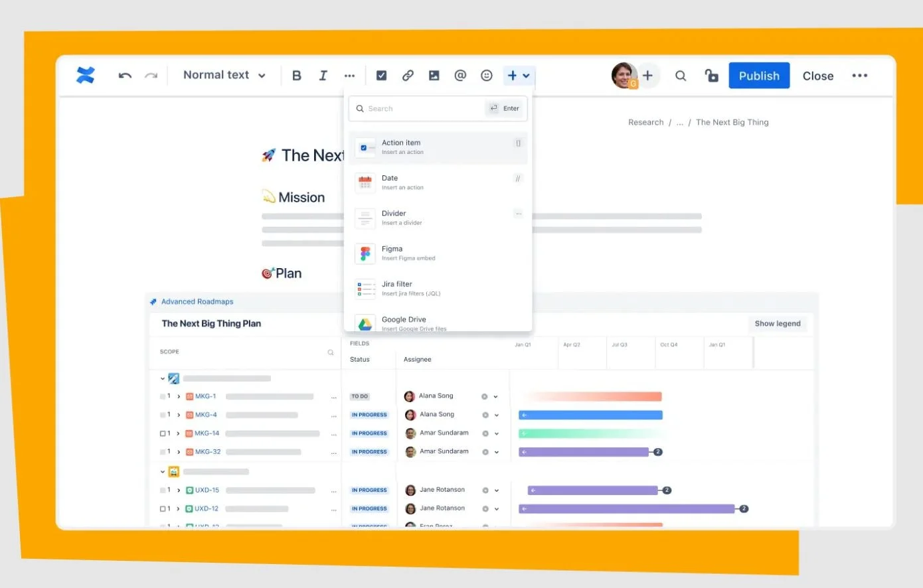The image size is (923, 588).
Task: Toggle the checkbox beside MKG-1
Action: pos(161,396)
